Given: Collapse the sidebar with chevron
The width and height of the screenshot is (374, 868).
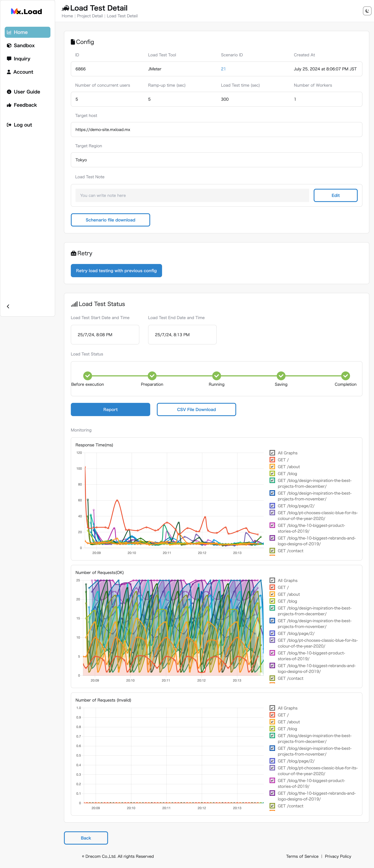Looking at the screenshot, I should 8,306.
